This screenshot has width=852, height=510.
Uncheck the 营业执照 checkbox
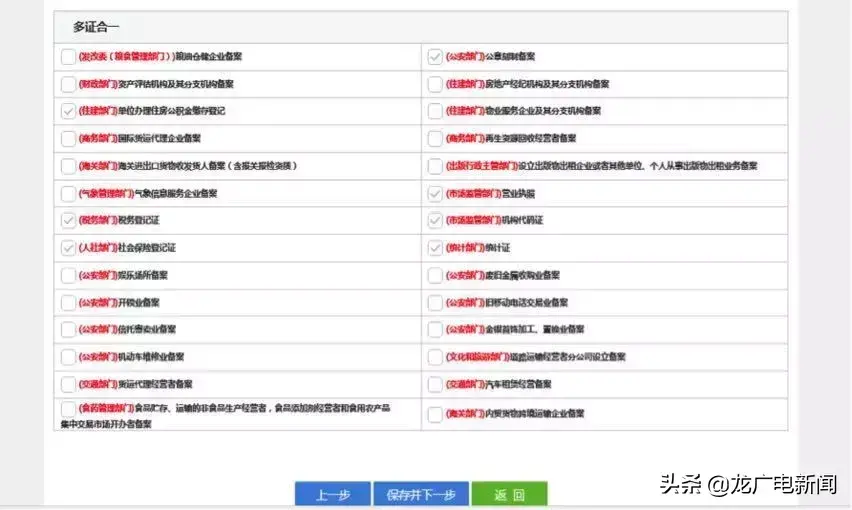[x=435, y=193]
